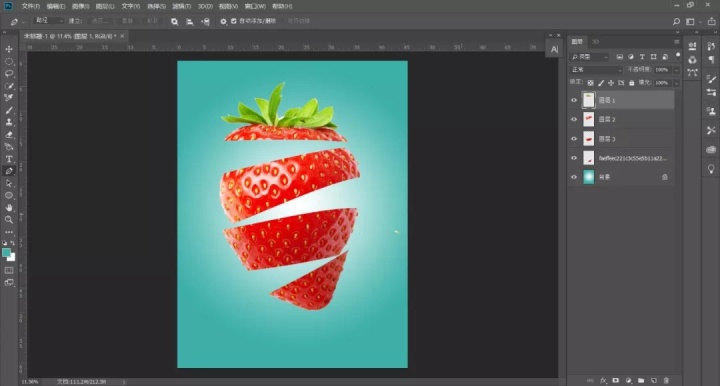Create a new group folder icon
This screenshot has width=720, height=386.
pos(641,380)
